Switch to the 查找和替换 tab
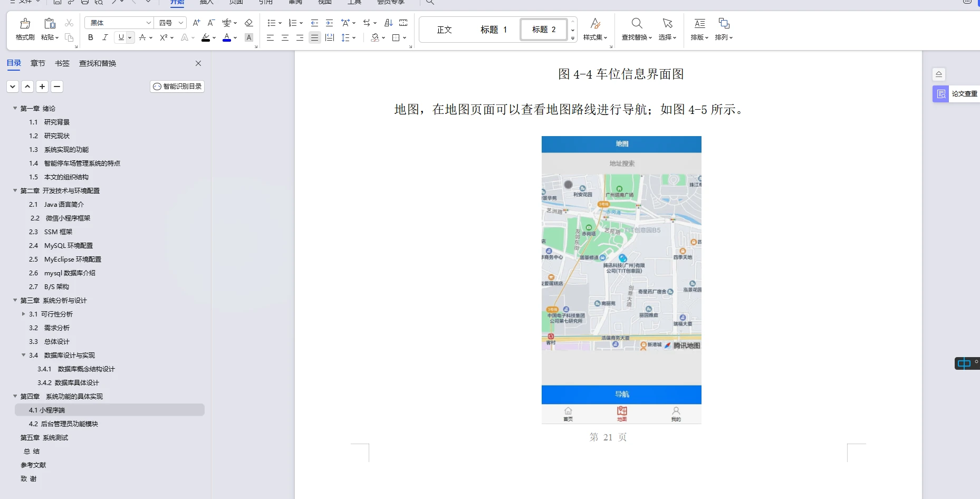Image resolution: width=980 pixels, height=499 pixels. (x=98, y=63)
